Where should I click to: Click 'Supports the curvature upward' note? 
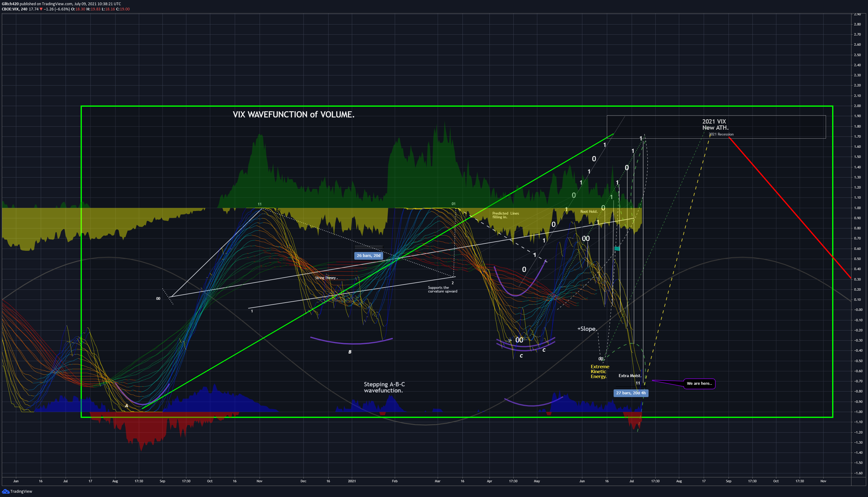point(443,289)
